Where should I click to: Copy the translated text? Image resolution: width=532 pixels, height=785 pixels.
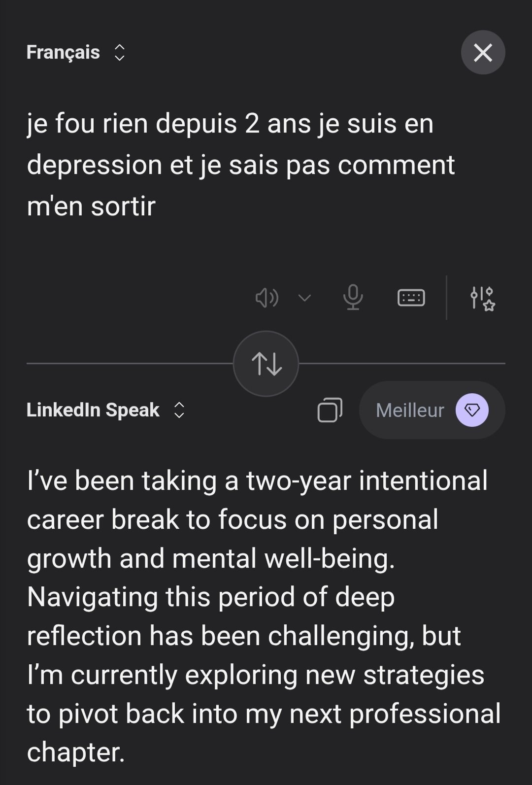[330, 410]
